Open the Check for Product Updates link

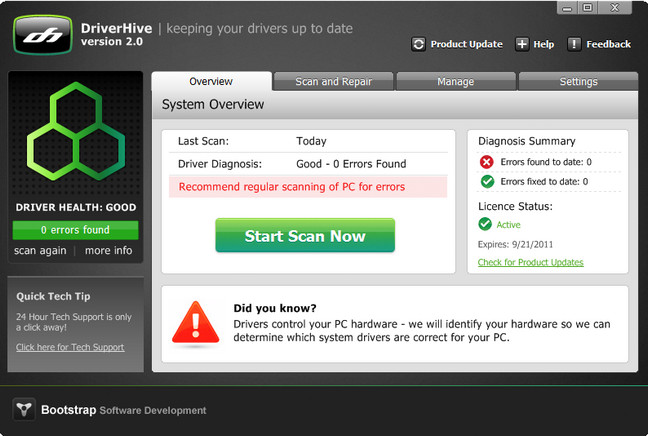(530, 263)
